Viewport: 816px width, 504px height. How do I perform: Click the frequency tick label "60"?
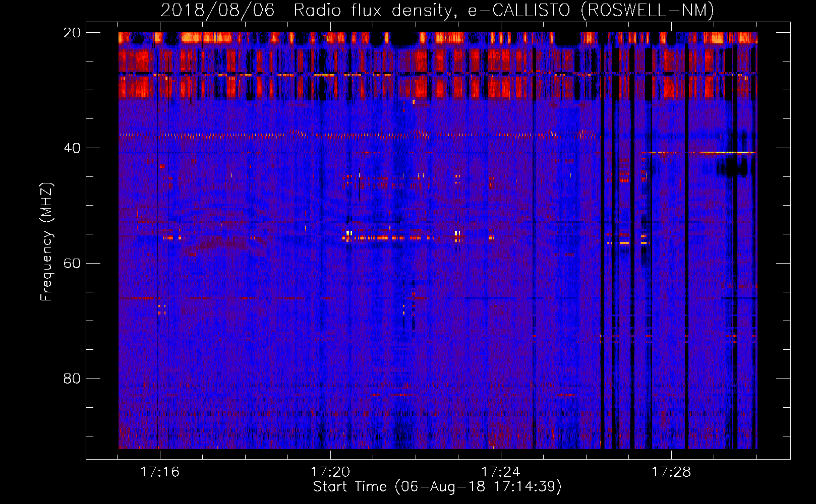click(72, 263)
